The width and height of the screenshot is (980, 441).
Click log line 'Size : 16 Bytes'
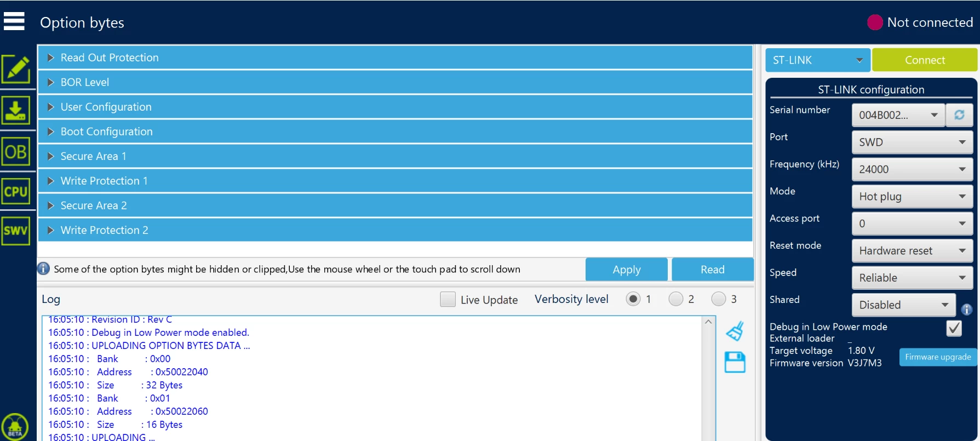pyautogui.click(x=116, y=425)
